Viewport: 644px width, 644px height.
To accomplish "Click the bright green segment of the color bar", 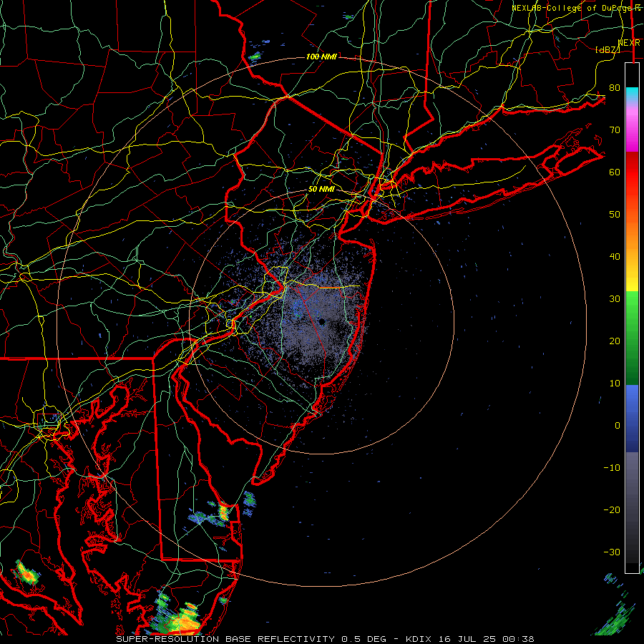I will tap(632, 304).
